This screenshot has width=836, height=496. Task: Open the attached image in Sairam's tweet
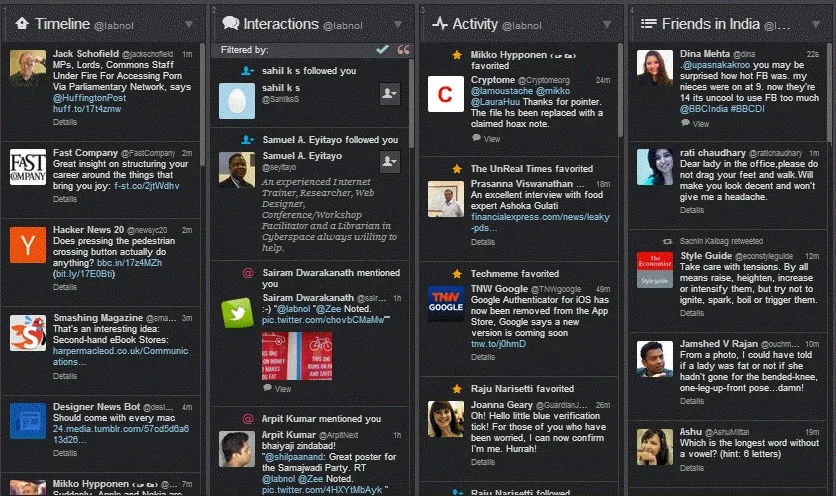point(297,356)
